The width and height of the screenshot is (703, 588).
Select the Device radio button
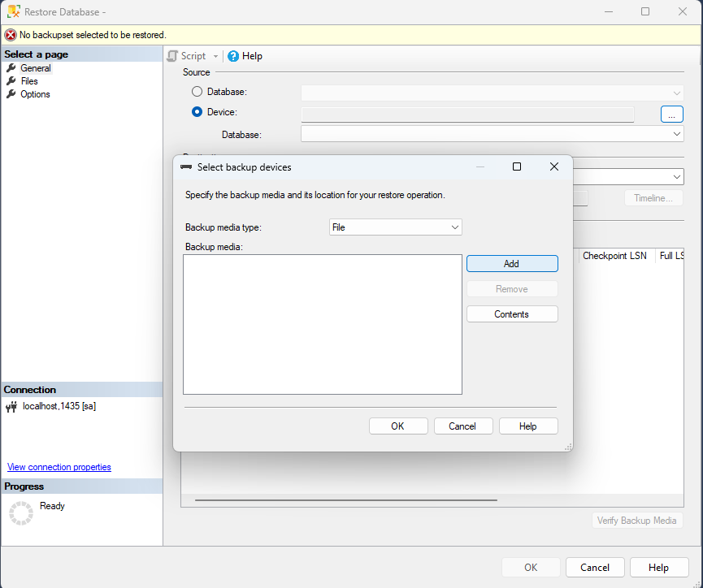(x=197, y=111)
